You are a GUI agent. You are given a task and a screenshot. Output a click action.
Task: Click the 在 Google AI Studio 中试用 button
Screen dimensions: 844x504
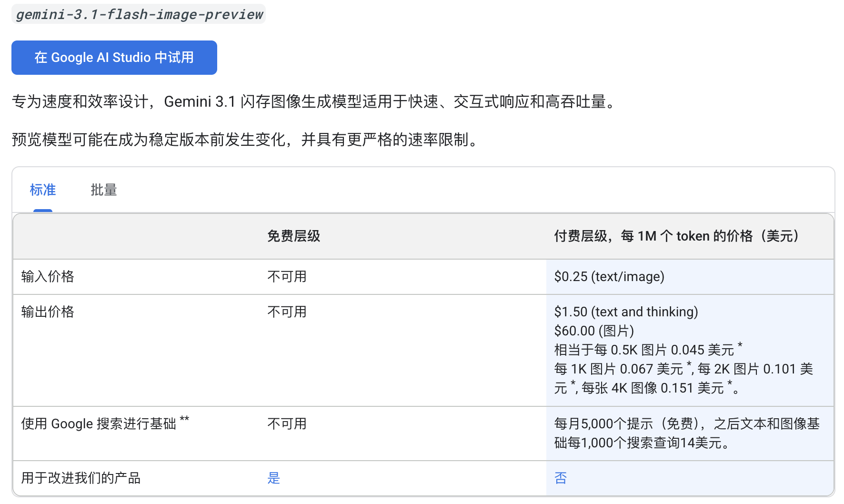coord(114,58)
